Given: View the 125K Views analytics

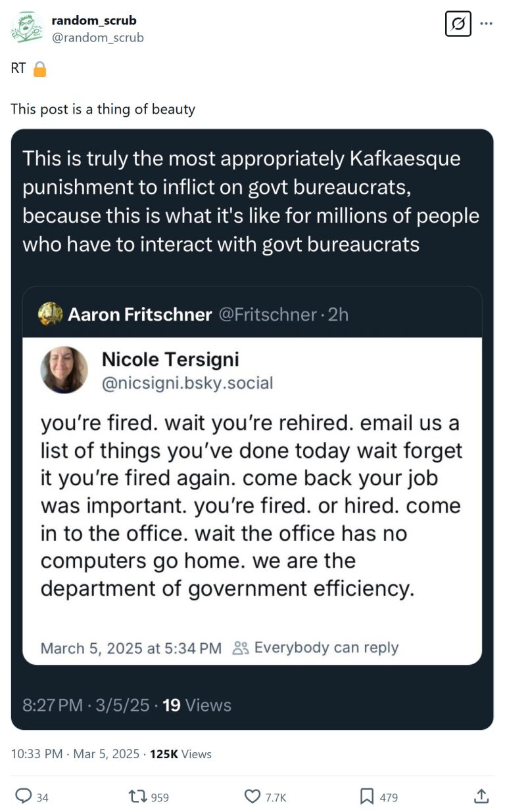Looking at the screenshot, I should 181,754.
